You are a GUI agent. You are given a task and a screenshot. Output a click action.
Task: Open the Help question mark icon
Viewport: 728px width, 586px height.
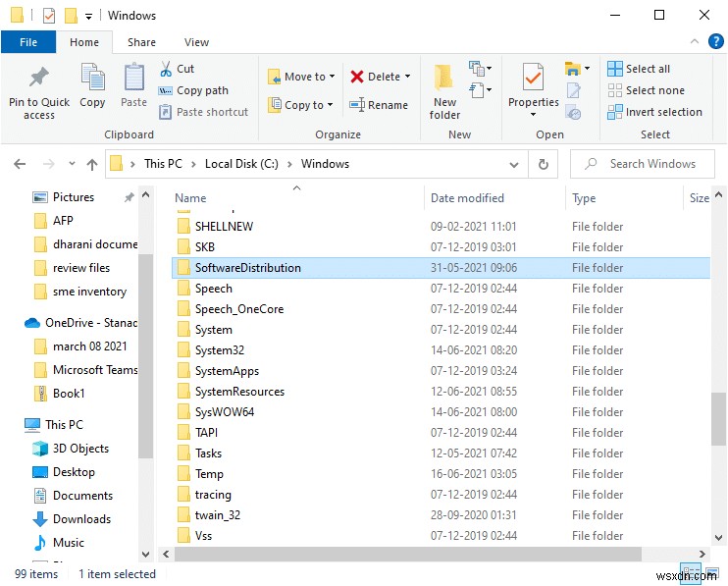coord(715,41)
